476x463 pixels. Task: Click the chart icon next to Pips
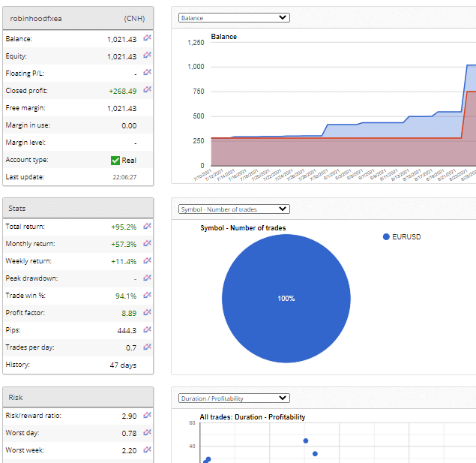(x=148, y=330)
